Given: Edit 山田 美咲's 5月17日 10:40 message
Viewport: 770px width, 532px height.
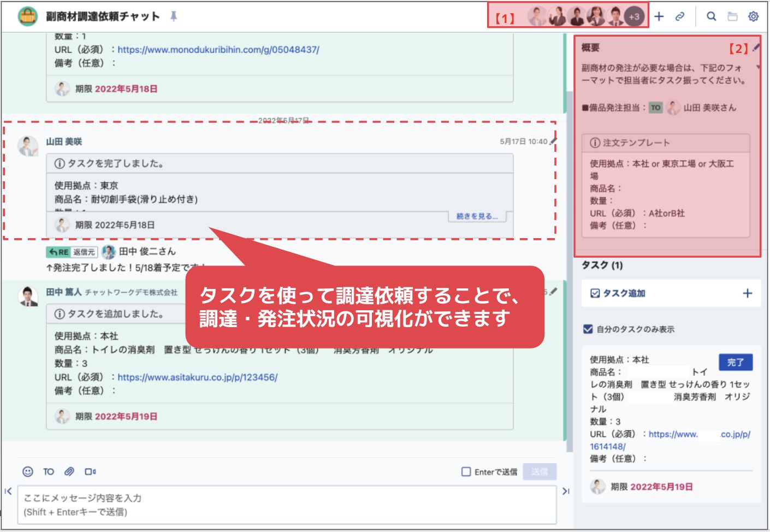Looking at the screenshot, I should click(553, 141).
